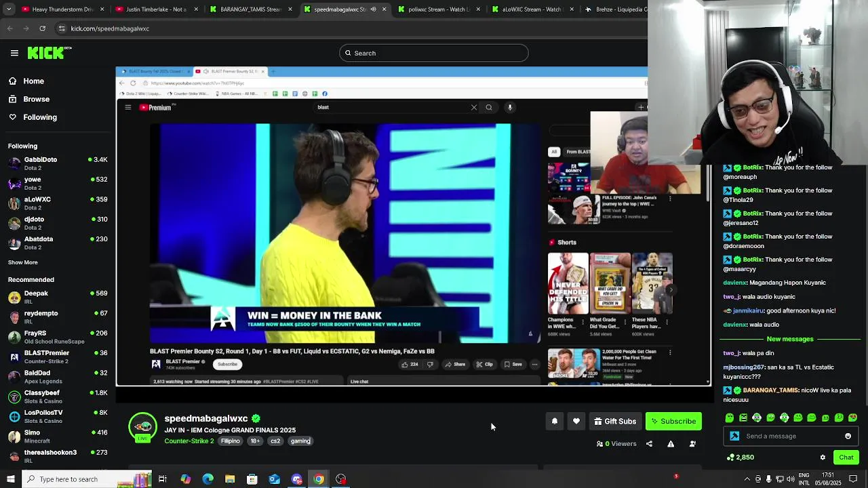Click the Kick search field
868x488 pixels.
tap(434, 53)
